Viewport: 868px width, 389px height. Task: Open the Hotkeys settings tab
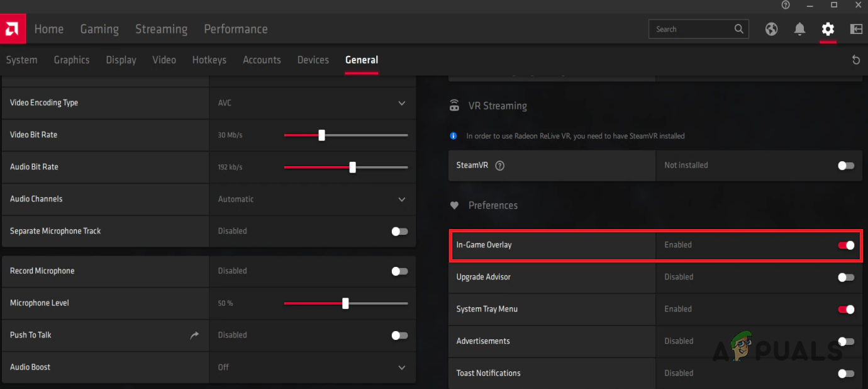coord(209,60)
